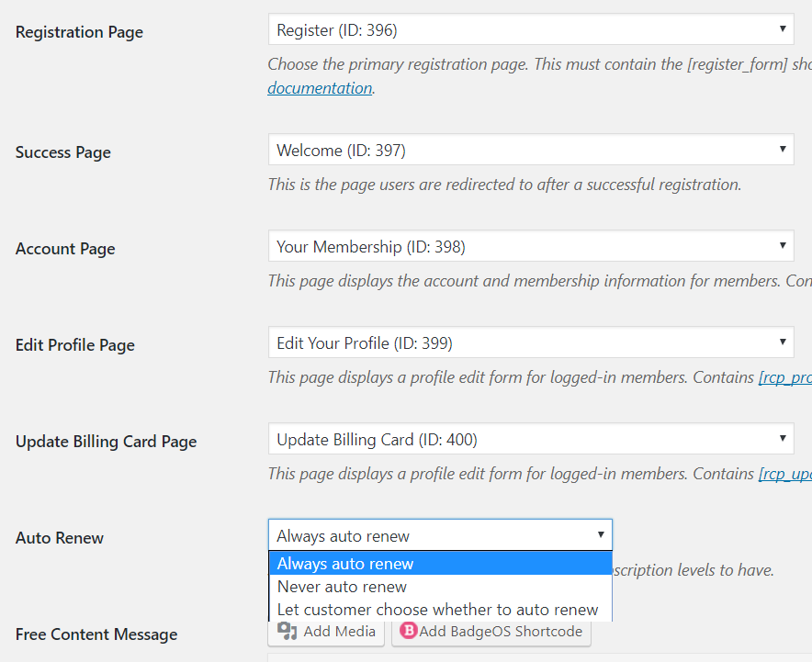Viewport: 812px width, 662px height.
Task: Open the Registration Page dropdown
Action: [531, 29]
